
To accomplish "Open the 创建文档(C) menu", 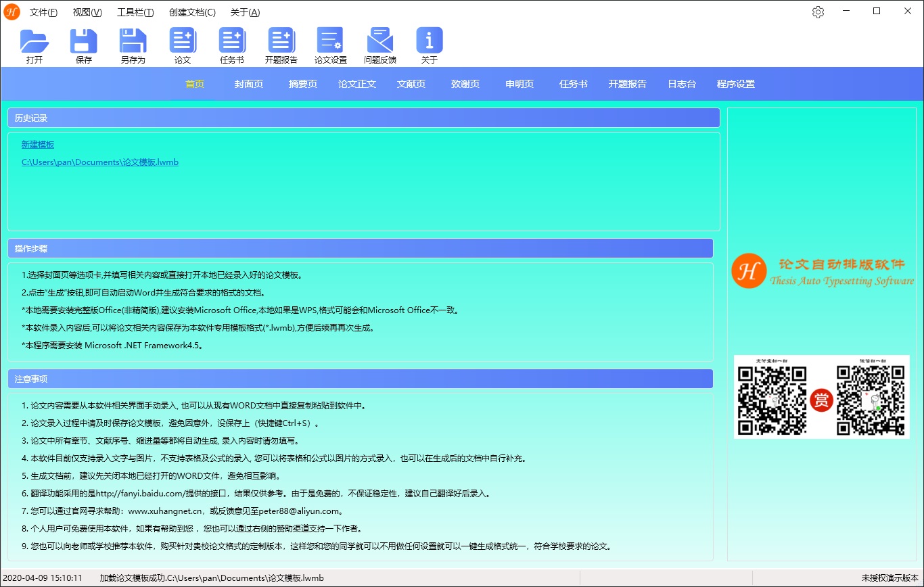I will click(192, 12).
